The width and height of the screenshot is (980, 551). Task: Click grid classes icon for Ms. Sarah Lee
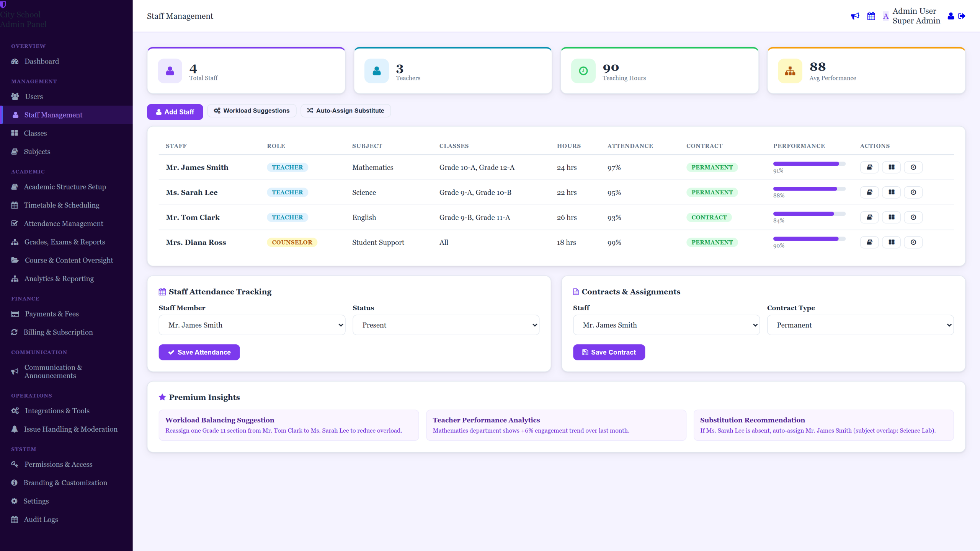click(891, 192)
